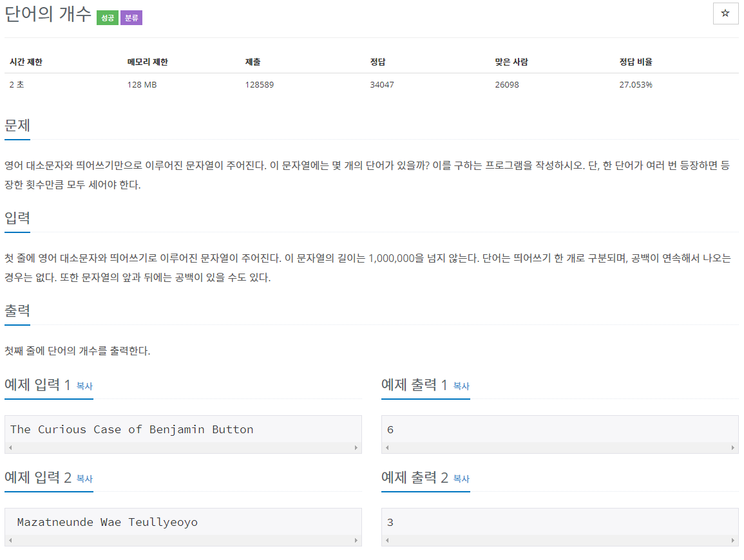Click the sentence '첫째 줄에 단어의 개수를 출력한다.'
The image size is (744, 560).
(77, 351)
